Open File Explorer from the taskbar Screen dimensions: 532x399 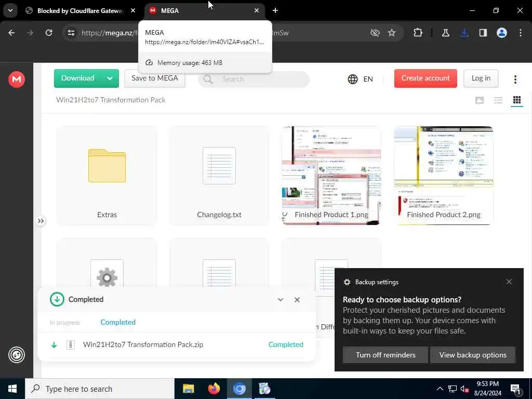[x=188, y=389]
